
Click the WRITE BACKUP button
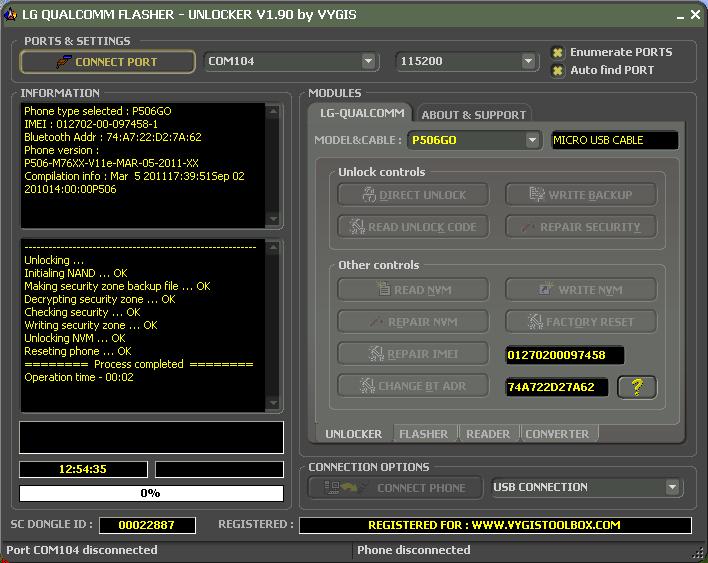(581, 195)
